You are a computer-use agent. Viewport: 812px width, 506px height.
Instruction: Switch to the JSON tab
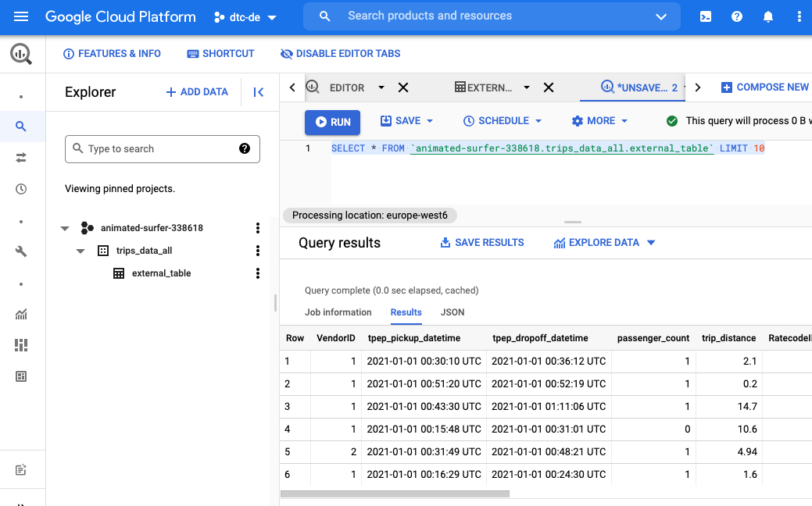pos(453,312)
